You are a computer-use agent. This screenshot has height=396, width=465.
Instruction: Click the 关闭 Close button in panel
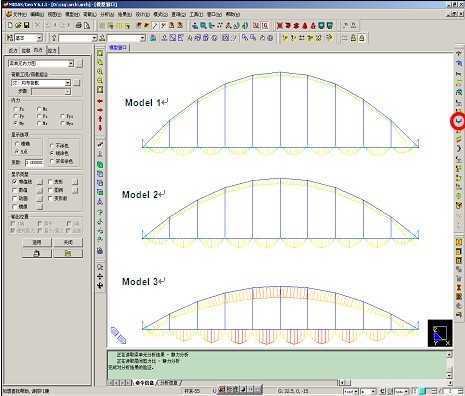[68, 242]
